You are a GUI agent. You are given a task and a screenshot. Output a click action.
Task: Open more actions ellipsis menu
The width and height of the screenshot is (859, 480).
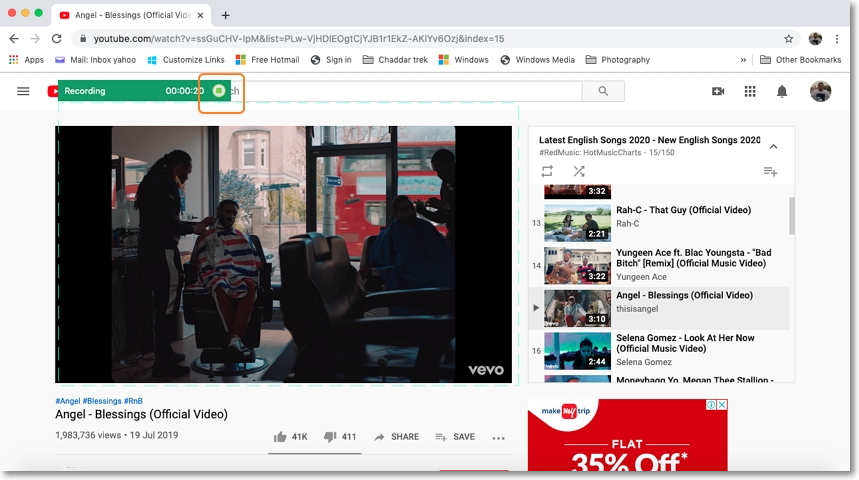499,438
